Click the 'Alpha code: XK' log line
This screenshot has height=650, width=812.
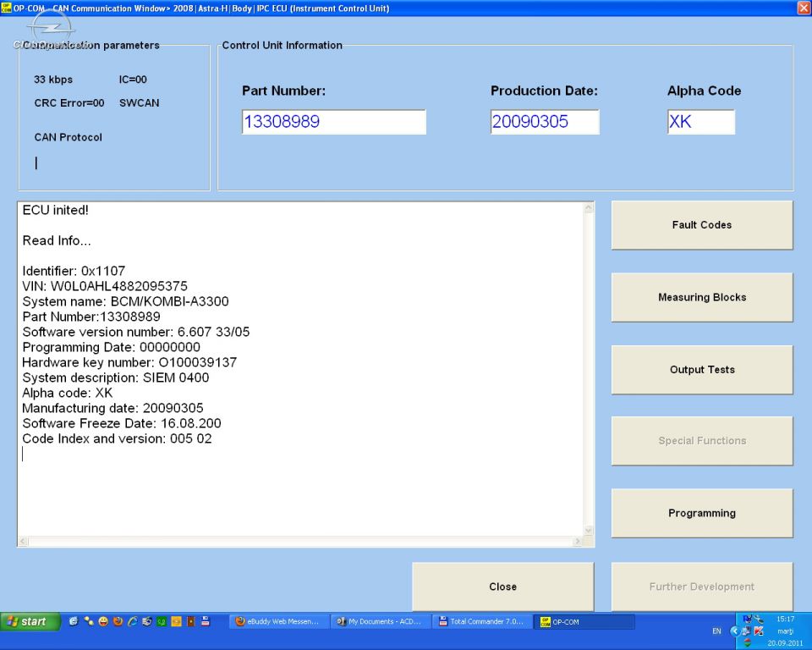point(68,393)
